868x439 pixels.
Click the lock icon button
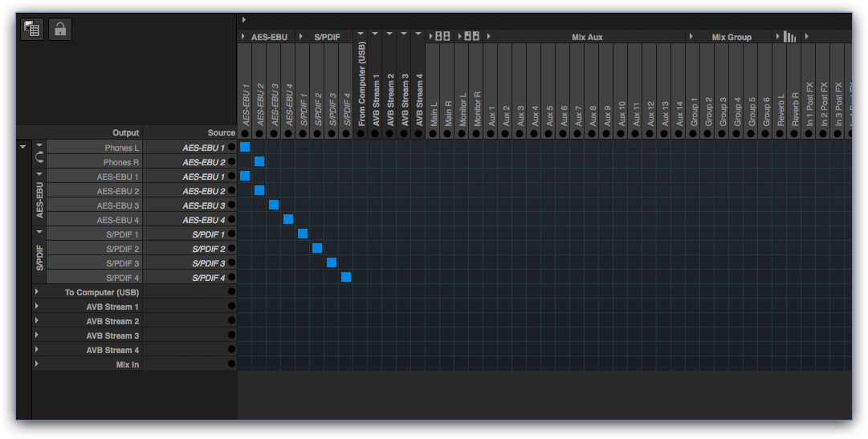pyautogui.click(x=60, y=30)
